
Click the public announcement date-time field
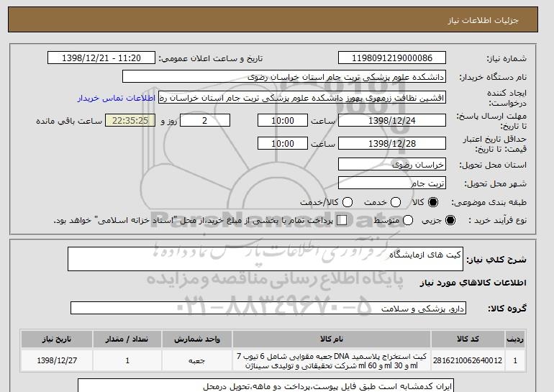point(101,58)
